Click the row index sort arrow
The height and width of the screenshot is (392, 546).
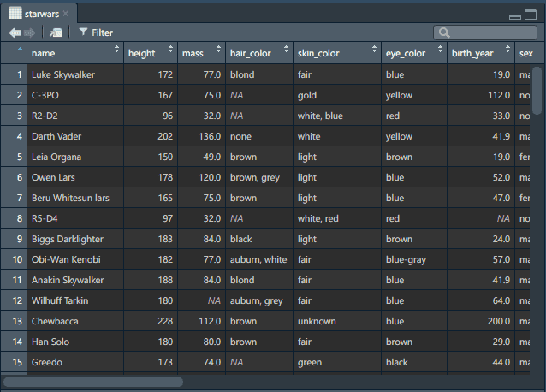tap(20, 50)
